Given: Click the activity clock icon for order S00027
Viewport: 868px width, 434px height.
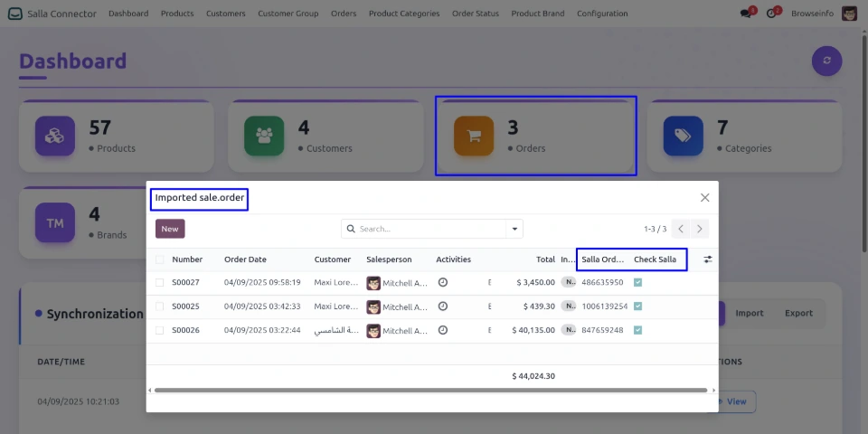Looking at the screenshot, I should click(x=443, y=282).
